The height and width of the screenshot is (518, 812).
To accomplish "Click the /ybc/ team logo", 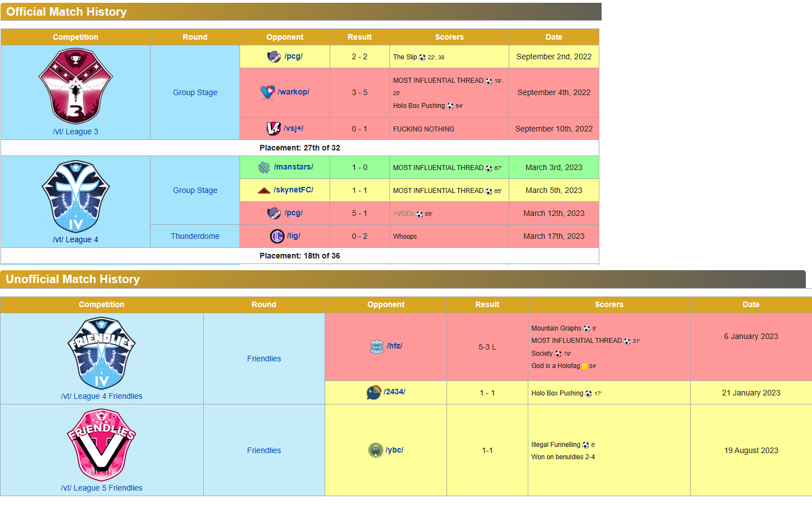I will 376,450.
